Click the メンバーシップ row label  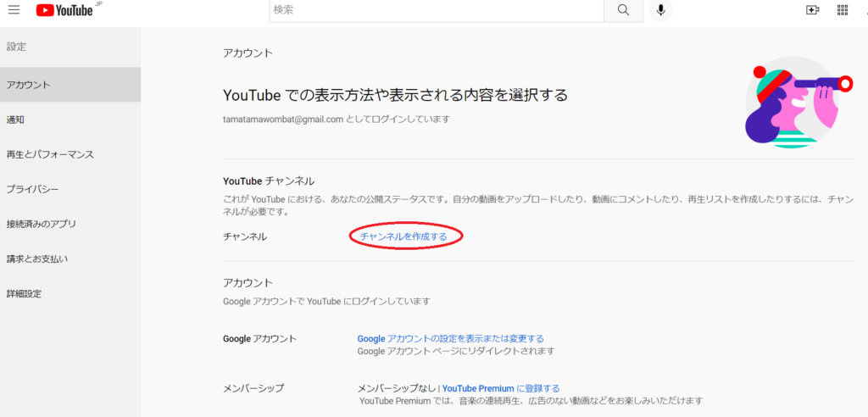(253, 388)
